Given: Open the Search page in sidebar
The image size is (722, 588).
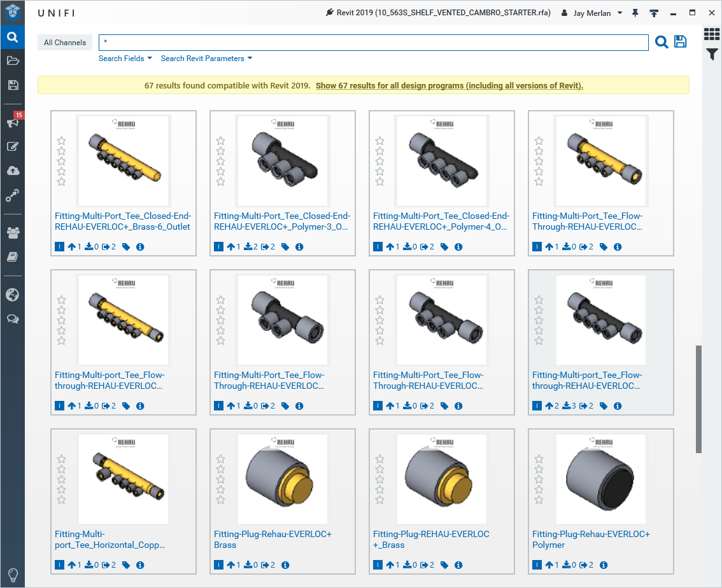Looking at the screenshot, I should 13,38.
